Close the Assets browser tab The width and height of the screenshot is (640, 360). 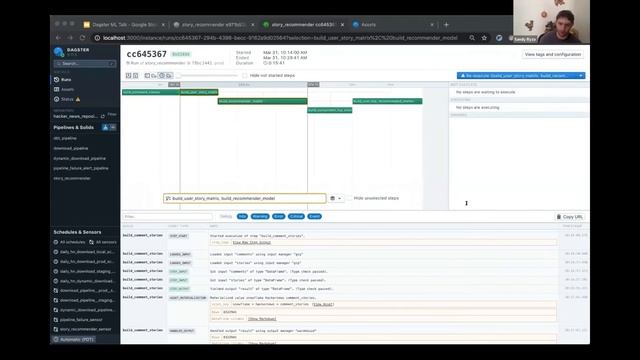tap(432, 24)
